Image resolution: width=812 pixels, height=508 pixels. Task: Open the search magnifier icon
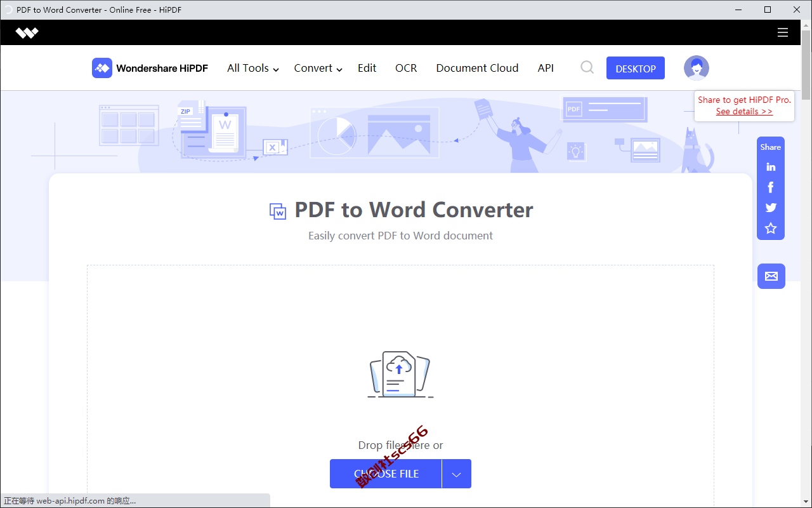[587, 67]
